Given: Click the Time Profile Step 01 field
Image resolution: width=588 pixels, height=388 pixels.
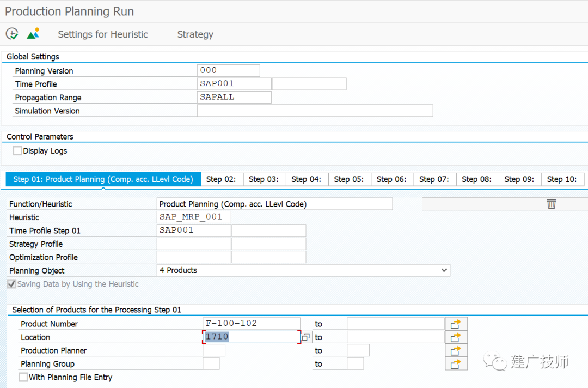Looking at the screenshot, I should tap(193, 230).
